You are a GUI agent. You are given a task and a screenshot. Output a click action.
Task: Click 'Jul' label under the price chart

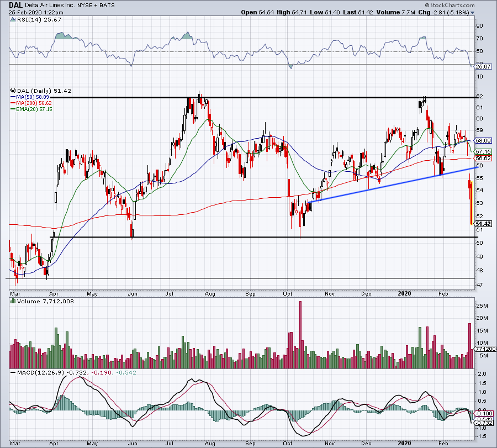pyautogui.click(x=170, y=293)
